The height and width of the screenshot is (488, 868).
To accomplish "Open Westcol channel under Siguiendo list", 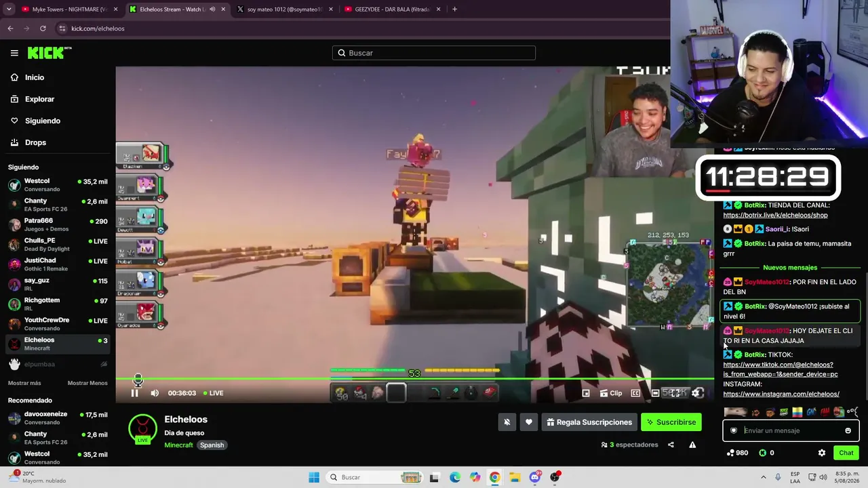I will [58, 185].
